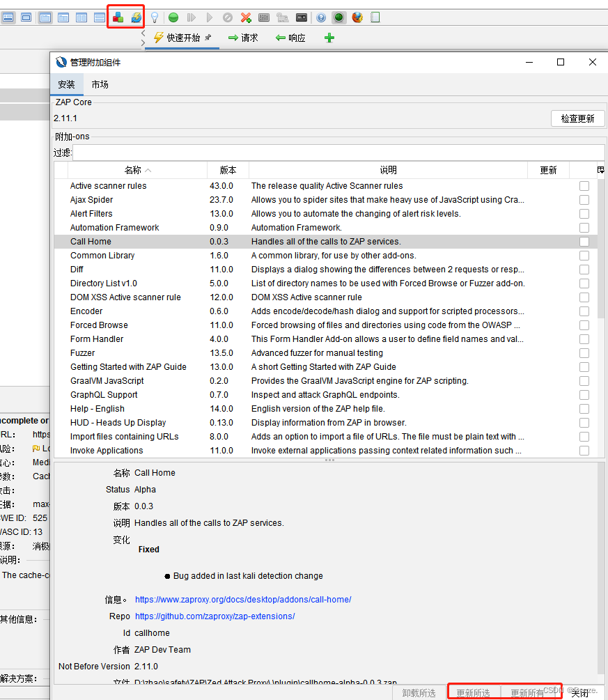Select the DOM XSS Active scanner rule row
This screenshot has width=608, height=700.
(x=326, y=297)
